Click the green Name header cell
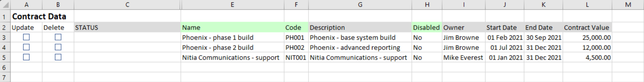644x82 pixels. point(232,27)
